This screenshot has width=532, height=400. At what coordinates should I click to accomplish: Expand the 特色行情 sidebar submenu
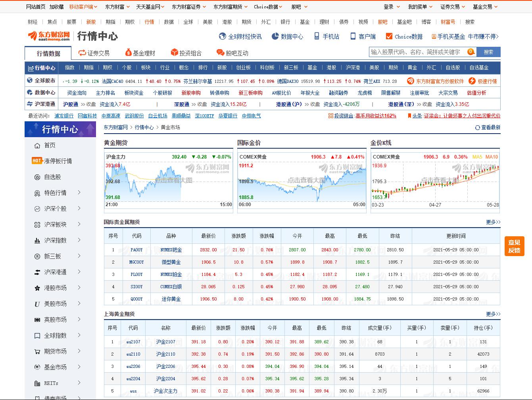(x=79, y=193)
